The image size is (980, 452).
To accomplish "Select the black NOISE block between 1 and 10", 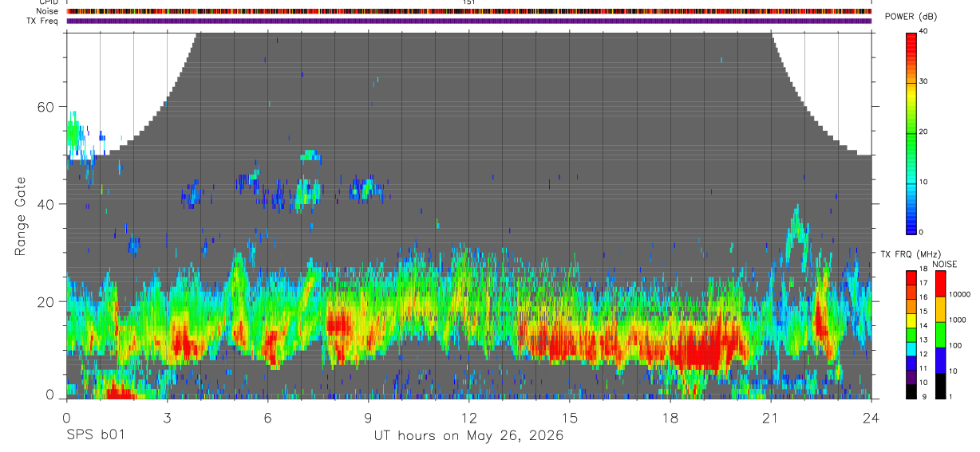I will click(x=940, y=386).
